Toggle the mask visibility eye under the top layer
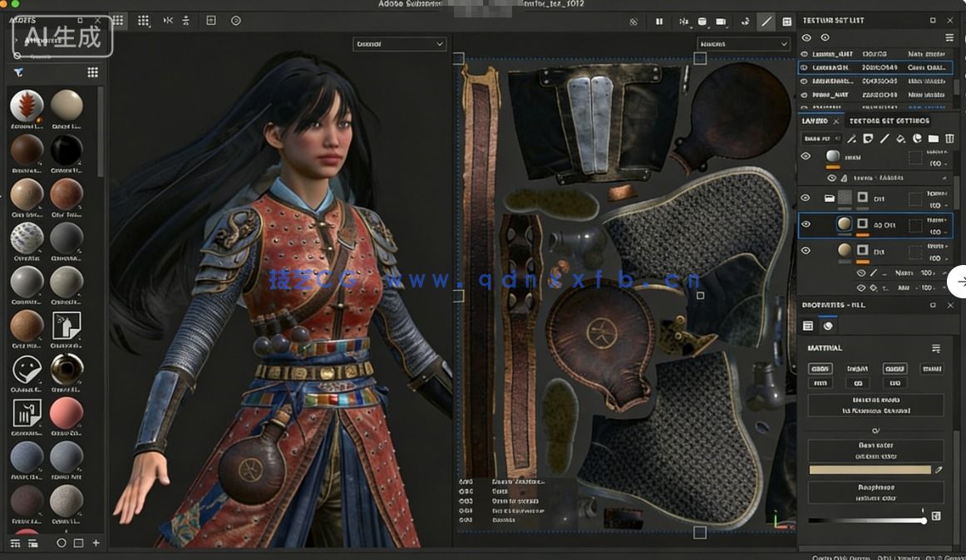The width and height of the screenshot is (966, 560). pos(831,178)
